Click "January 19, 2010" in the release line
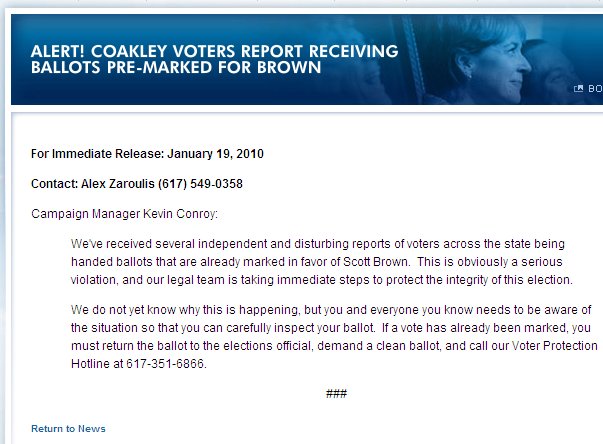This screenshot has width=603, height=444. coord(216,154)
